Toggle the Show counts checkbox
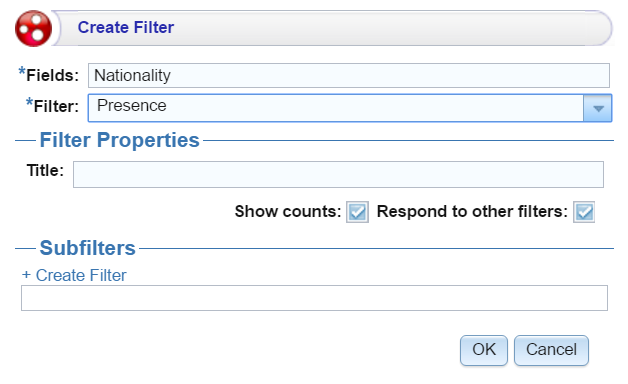Screen dimensions: 628x384 point(357,212)
